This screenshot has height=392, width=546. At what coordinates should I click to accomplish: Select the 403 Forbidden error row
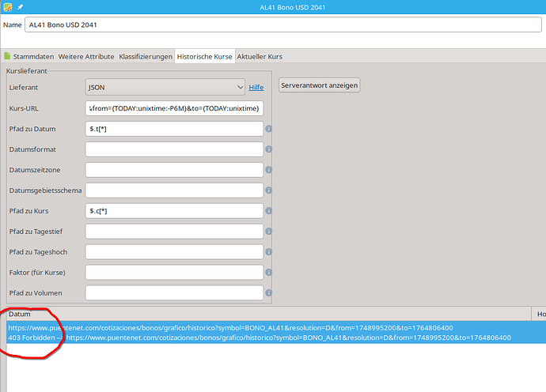pos(260,338)
